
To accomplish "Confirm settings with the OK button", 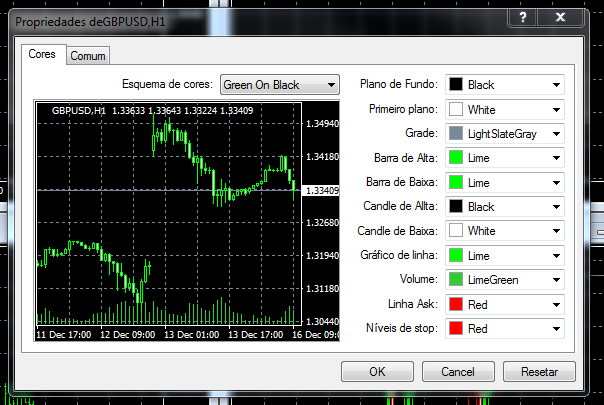I will point(377,371).
